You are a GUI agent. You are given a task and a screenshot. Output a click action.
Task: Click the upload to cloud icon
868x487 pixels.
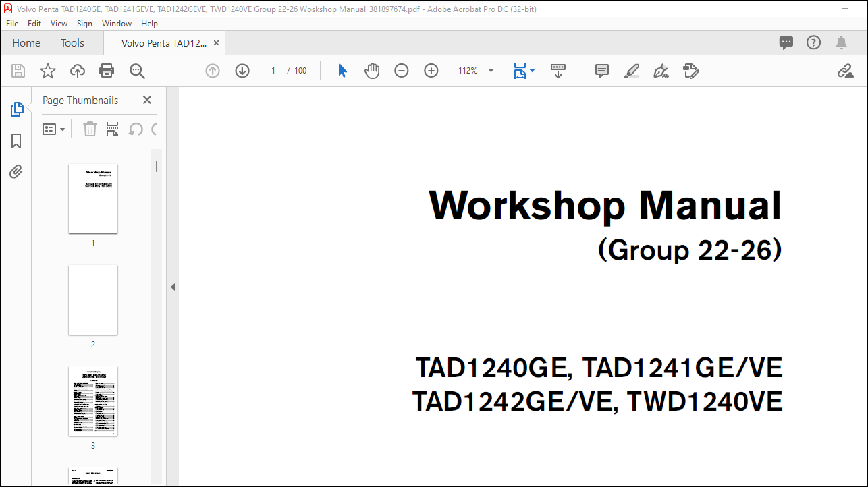[78, 71]
